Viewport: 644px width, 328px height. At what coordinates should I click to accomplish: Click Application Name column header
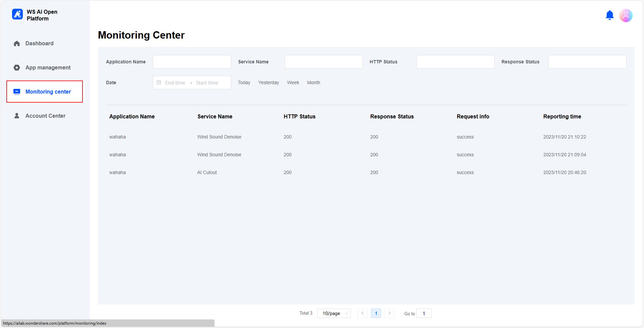(x=132, y=116)
